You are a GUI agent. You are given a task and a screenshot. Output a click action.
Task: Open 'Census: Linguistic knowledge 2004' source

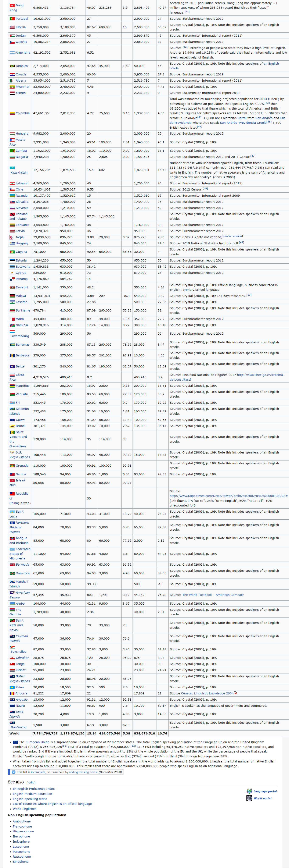tap(207, 693)
